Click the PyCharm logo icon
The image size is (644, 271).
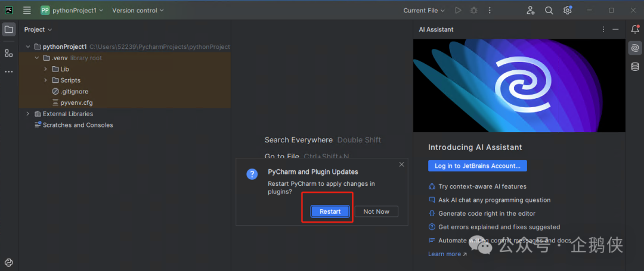[9, 10]
